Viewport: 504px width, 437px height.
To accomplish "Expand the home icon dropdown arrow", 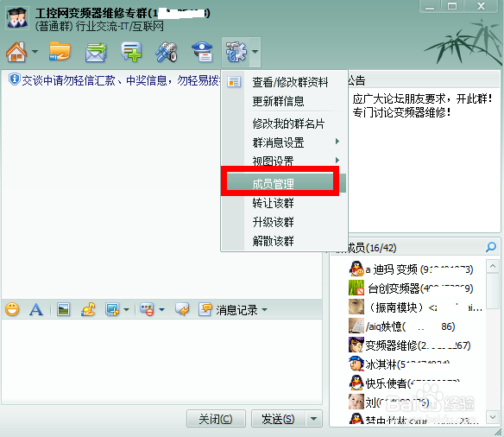I will pyautogui.click(x=35, y=52).
